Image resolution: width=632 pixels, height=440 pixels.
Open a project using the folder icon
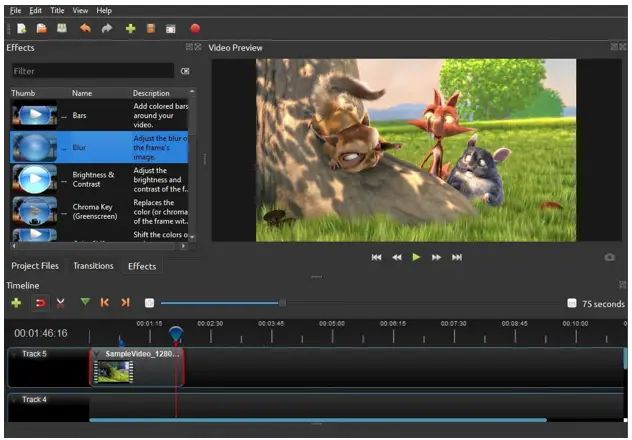tap(42, 28)
